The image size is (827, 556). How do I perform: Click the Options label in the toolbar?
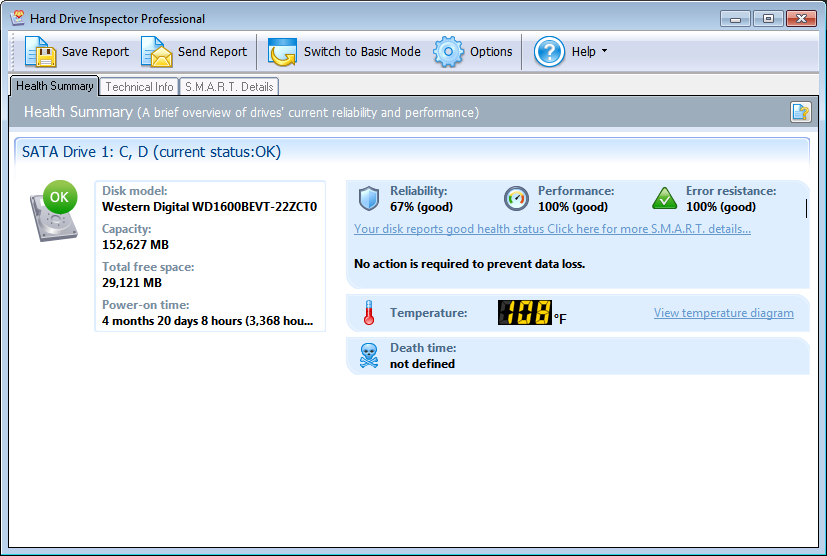pyautogui.click(x=491, y=52)
